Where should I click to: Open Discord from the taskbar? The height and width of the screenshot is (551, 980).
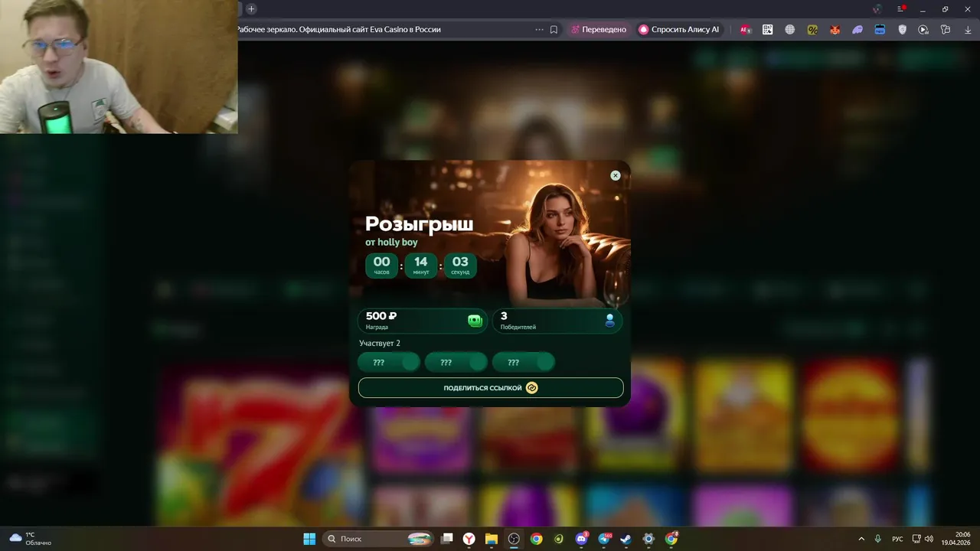point(581,539)
